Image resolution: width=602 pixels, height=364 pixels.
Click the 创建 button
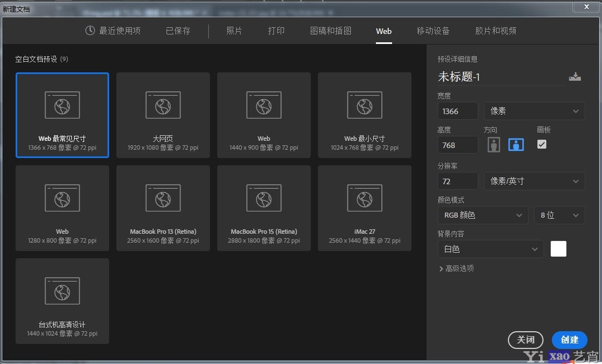click(x=569, y=340)
